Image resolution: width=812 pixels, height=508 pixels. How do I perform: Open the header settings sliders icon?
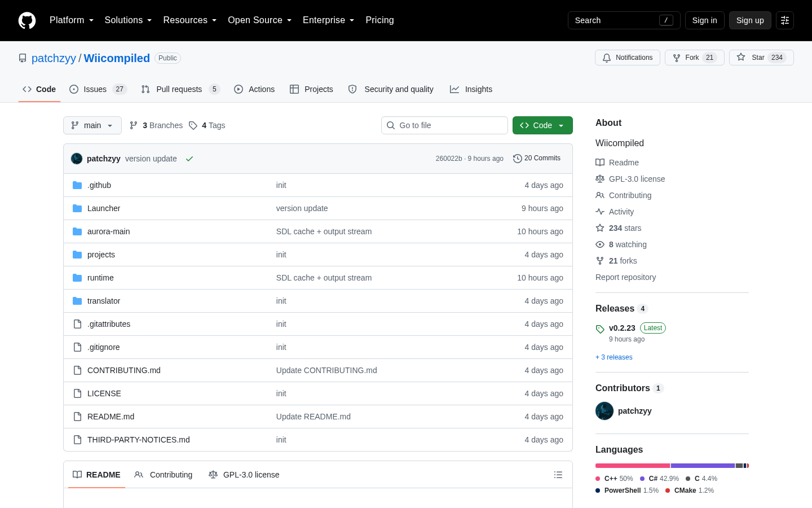click(x=785, y=20)
